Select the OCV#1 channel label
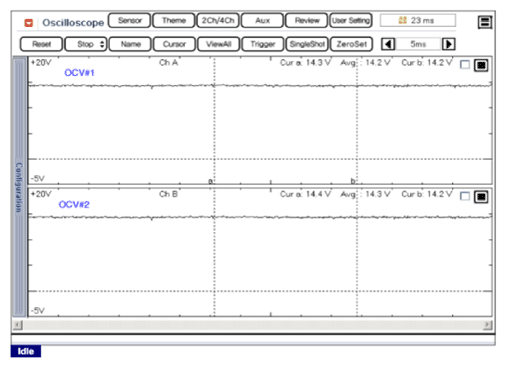 click(79, 73)
